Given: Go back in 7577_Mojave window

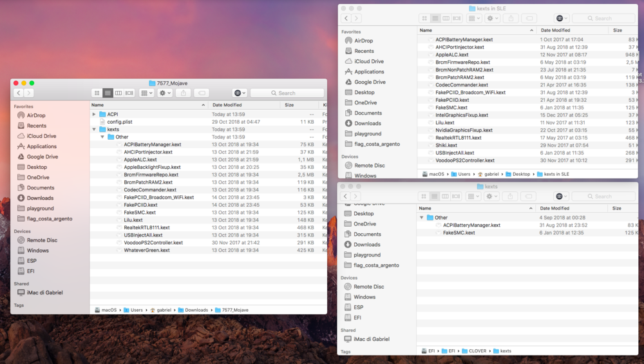Looking at the screenshot, I should pyautogui.click(x=19, y=93).
